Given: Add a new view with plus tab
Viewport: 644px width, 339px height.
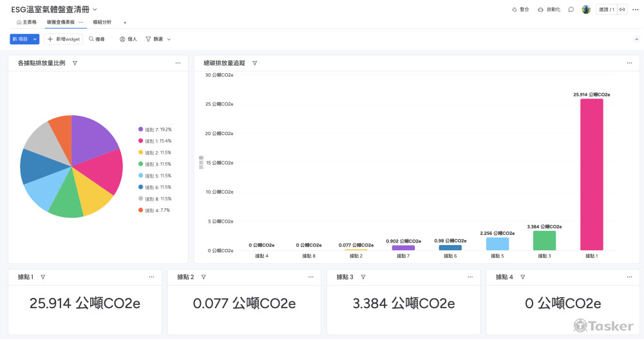Looking at the screenshot, I should pyautogui.click(x=125, y=23).
